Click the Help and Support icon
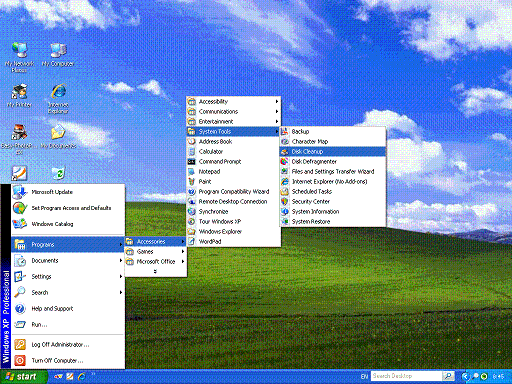Image resolution: width=512 pixels, height=384 pixels. tap(20, 308)
